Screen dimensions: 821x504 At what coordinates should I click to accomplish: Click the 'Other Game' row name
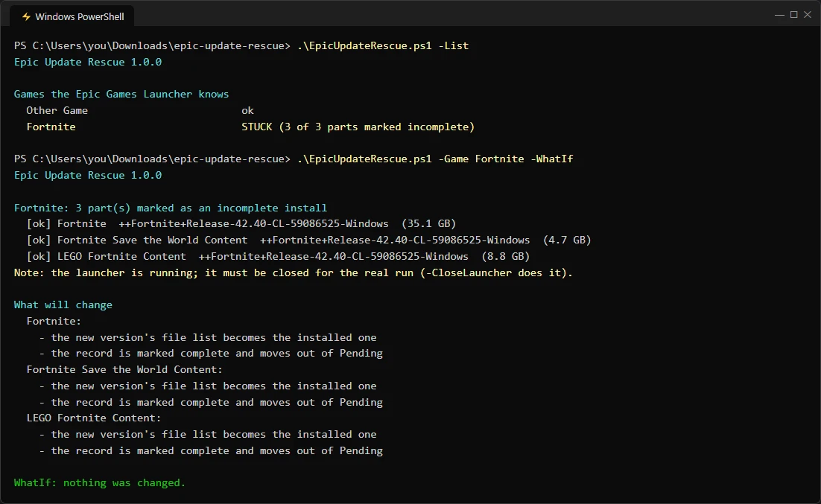tap(57, 110)
